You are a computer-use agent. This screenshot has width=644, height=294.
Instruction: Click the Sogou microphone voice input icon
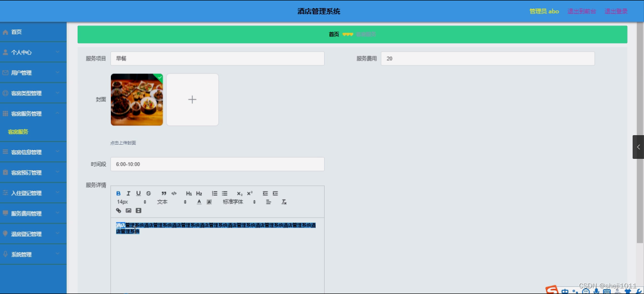pyautogui.click(x=596, y=291)
